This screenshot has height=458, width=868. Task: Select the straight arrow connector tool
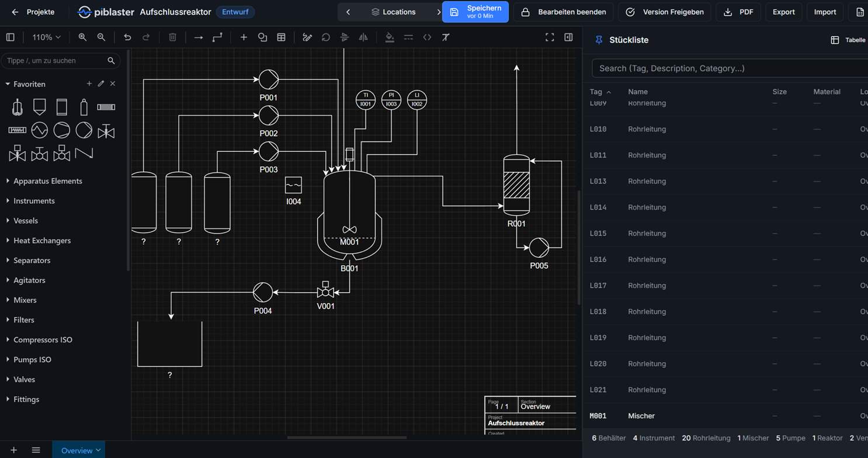199,37
